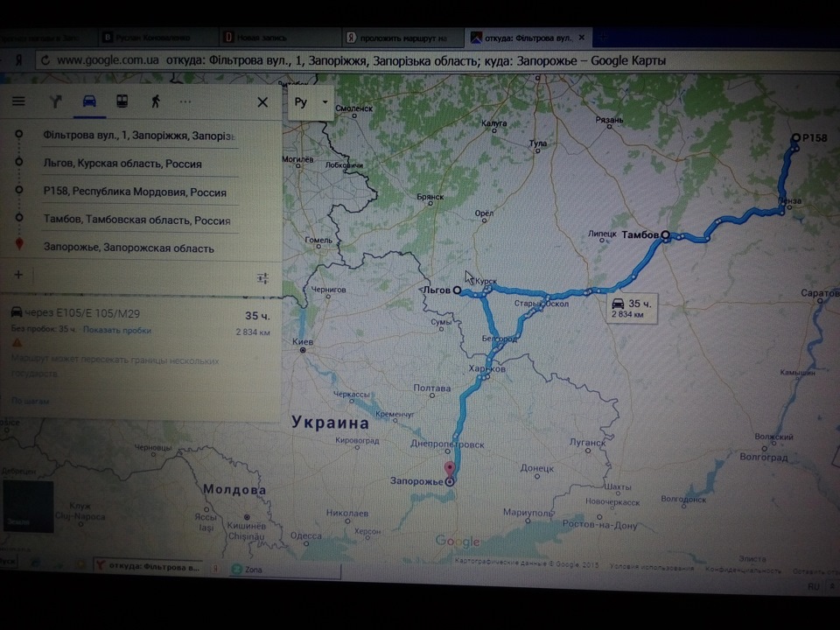The image size is (840, 630).
Task: Click the Условия использования footer link
Action: click(x=651, y=567)
